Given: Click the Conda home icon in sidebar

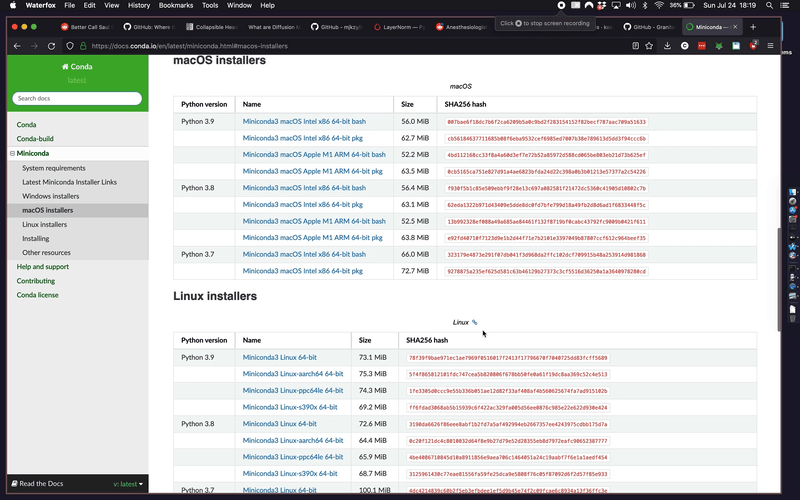Looking at the screenshot, I should (x=65, y=66).
